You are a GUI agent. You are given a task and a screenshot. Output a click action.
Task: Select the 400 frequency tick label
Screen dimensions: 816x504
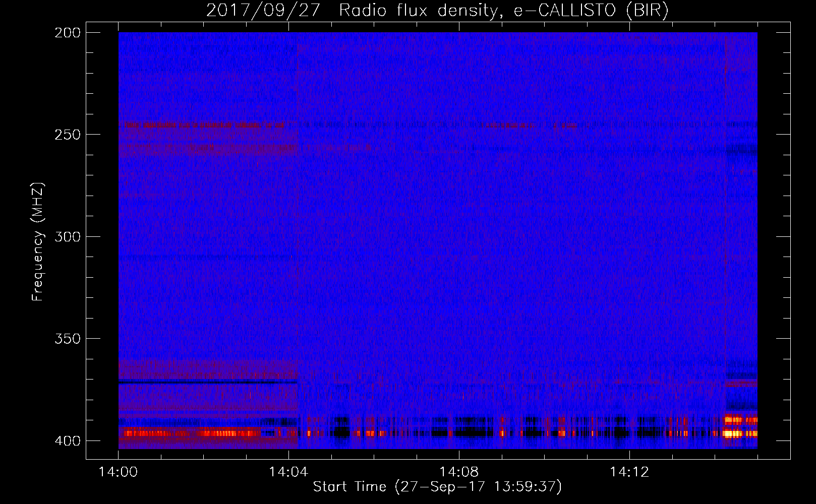(67, 441)
